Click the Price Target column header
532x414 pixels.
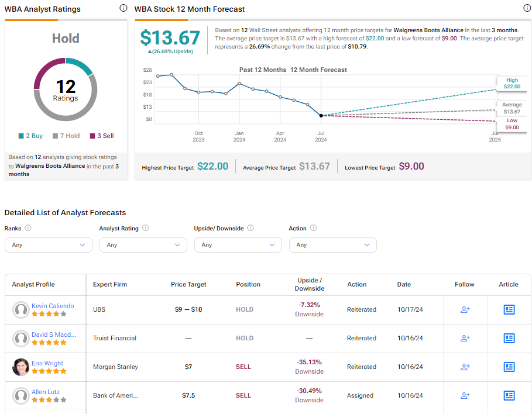[188, 284]
